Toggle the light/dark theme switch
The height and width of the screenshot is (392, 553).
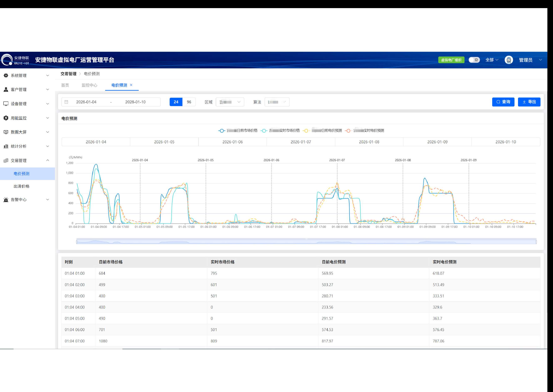pos(474,60)
